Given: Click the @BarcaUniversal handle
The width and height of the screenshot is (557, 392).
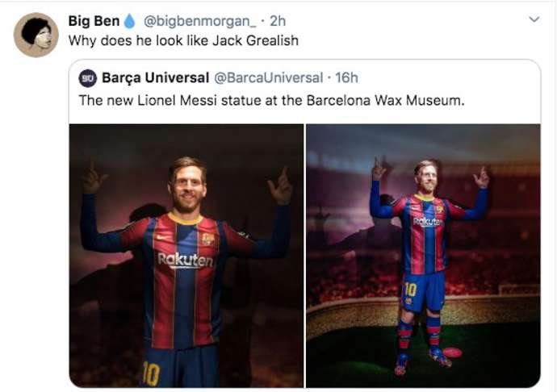Looking at the screenshot, I should point(269,78).
